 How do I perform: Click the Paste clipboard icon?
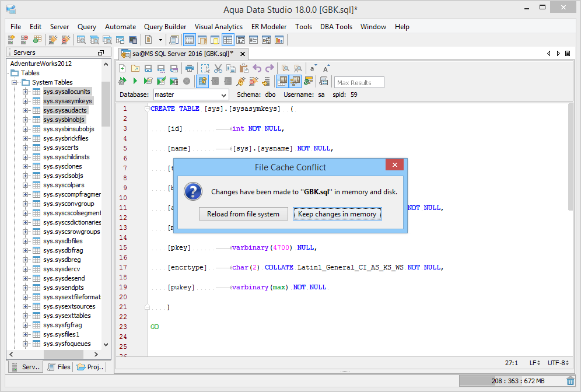tap(244, 68)
